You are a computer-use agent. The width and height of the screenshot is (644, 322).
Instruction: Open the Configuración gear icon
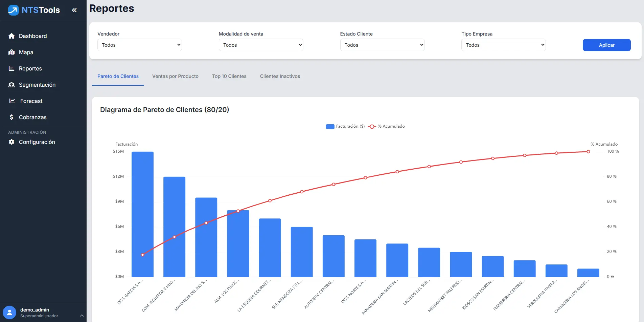click(11, 142)
